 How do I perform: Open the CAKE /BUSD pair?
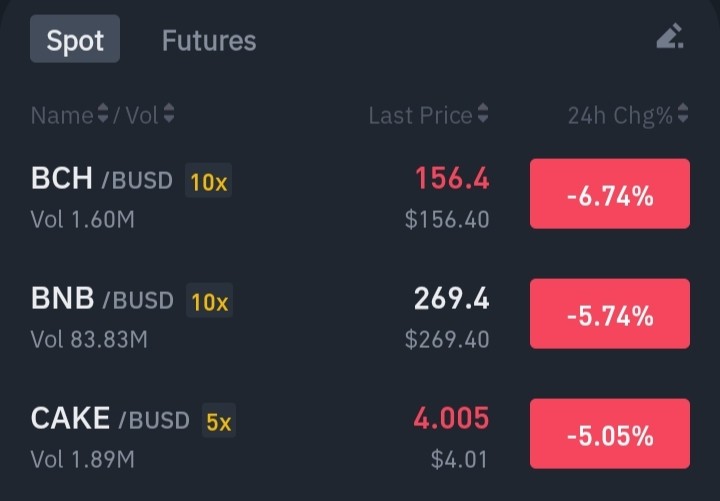coord(110,418)
